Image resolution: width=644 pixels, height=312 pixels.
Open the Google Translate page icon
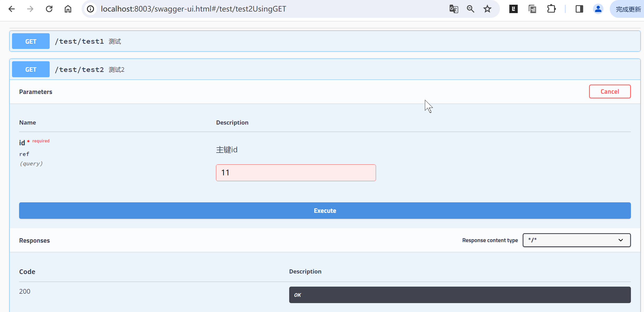tap(454, 9)
